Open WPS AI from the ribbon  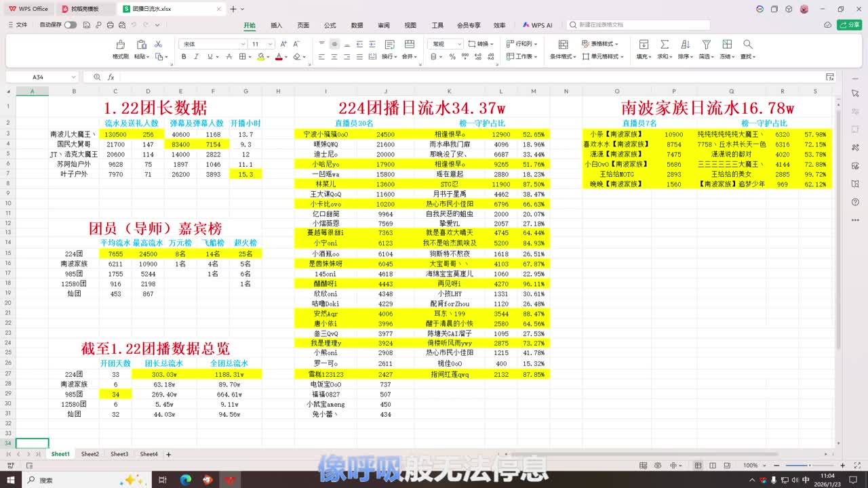[537, 25]
